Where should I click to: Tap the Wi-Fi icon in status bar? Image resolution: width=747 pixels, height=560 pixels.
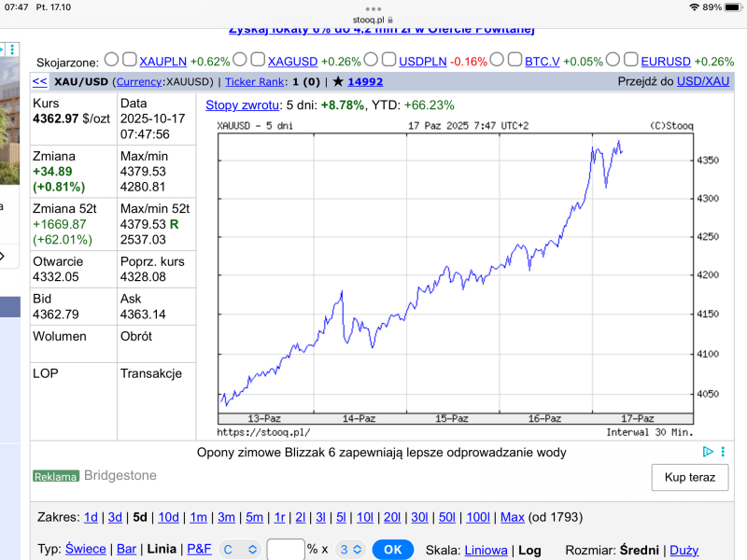694,7
